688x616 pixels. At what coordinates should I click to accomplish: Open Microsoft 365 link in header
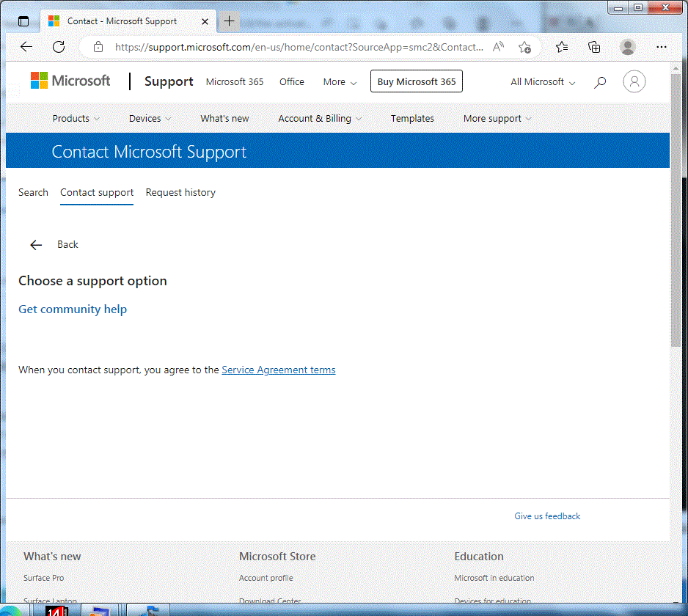pos(235,82)
